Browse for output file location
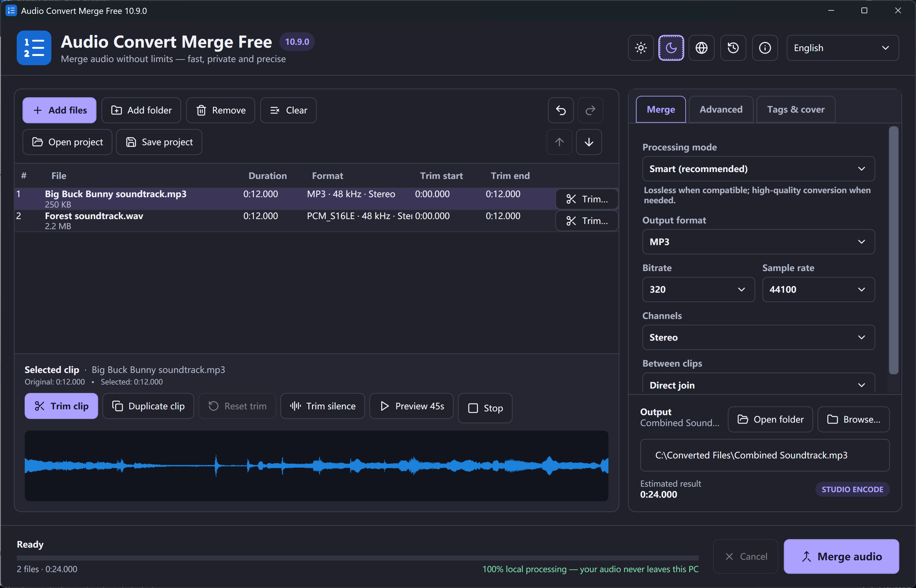Image resolution: width=916 pixels, height=588 pixels. (854, 419)
